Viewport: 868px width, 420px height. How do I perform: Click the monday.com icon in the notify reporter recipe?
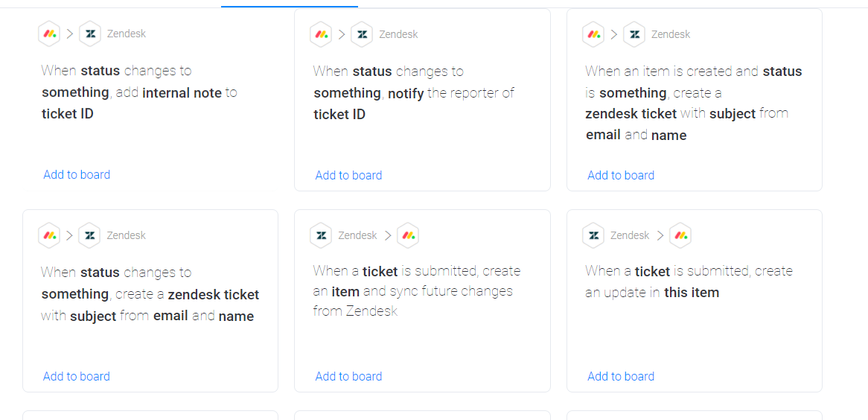click(321, 34)
